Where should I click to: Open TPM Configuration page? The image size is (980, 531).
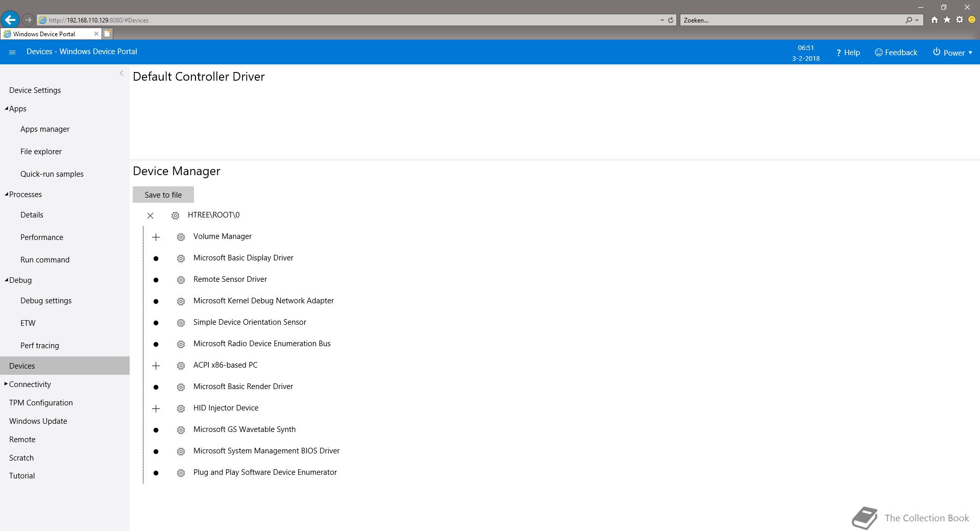tap(41, 403)
